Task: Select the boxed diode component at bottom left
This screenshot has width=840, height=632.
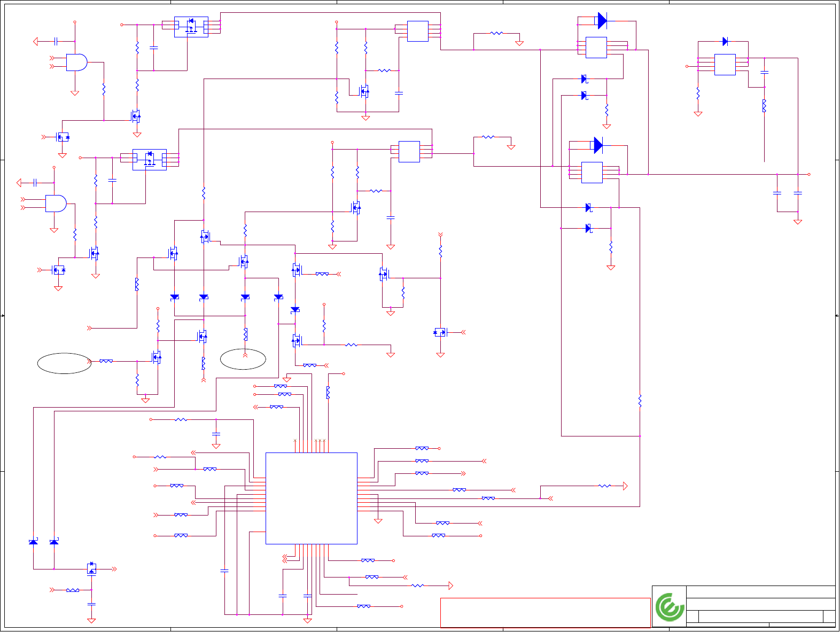Action: pos(91,569)
